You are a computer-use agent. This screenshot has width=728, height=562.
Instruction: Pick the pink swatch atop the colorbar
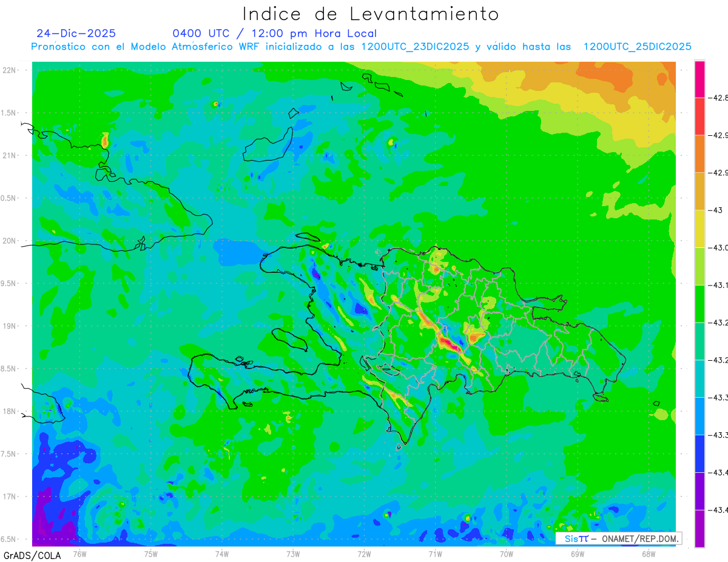click(699, 79)
